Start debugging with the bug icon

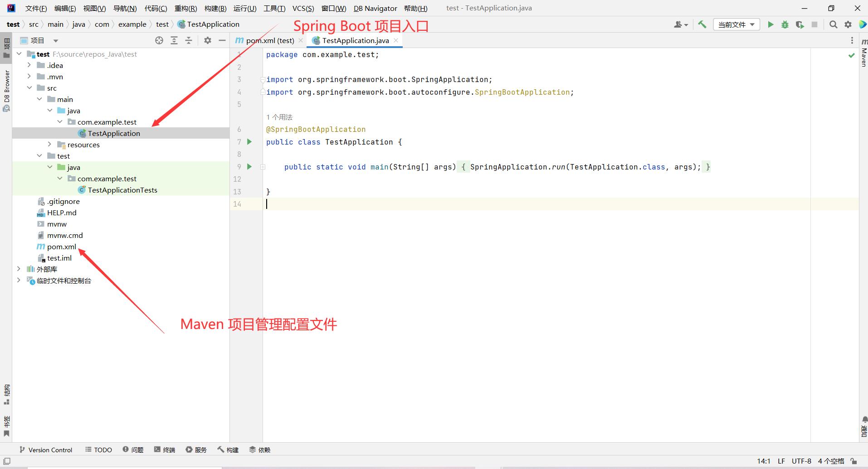pyautogui.click(x=785, y=24)
